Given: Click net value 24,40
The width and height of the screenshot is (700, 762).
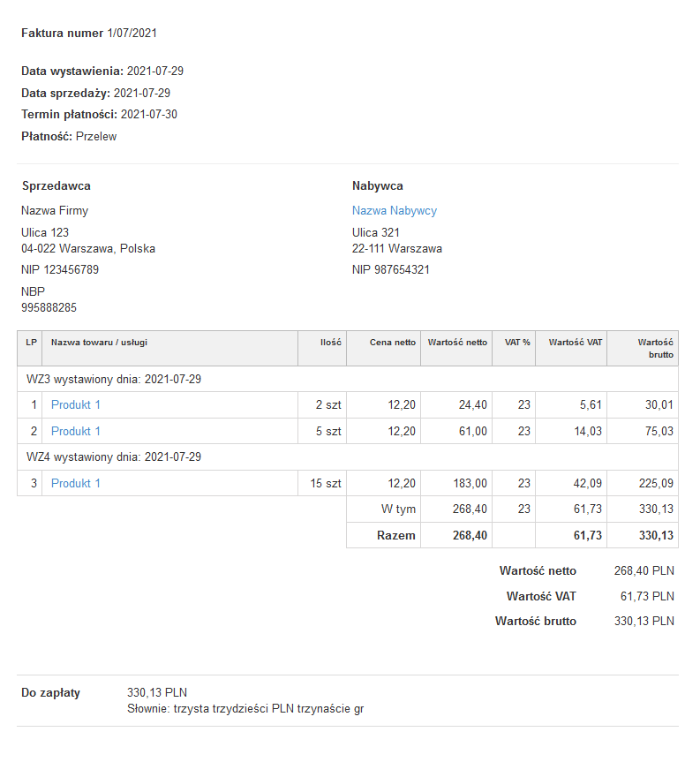Looking at the screenshot, I should tap(472, 404).
